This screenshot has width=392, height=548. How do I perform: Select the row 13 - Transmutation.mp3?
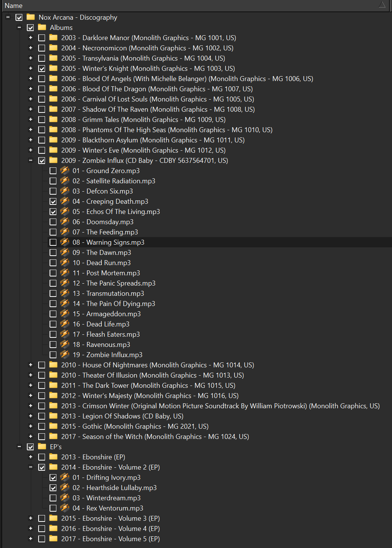pos(108,293)
